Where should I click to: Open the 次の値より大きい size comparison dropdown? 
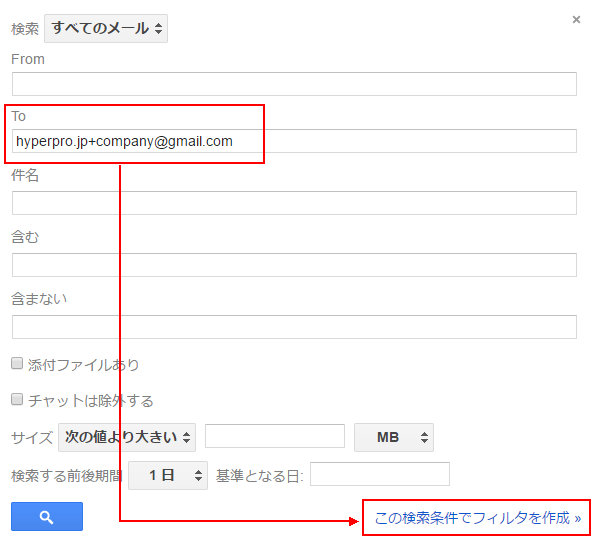[127, 437]
